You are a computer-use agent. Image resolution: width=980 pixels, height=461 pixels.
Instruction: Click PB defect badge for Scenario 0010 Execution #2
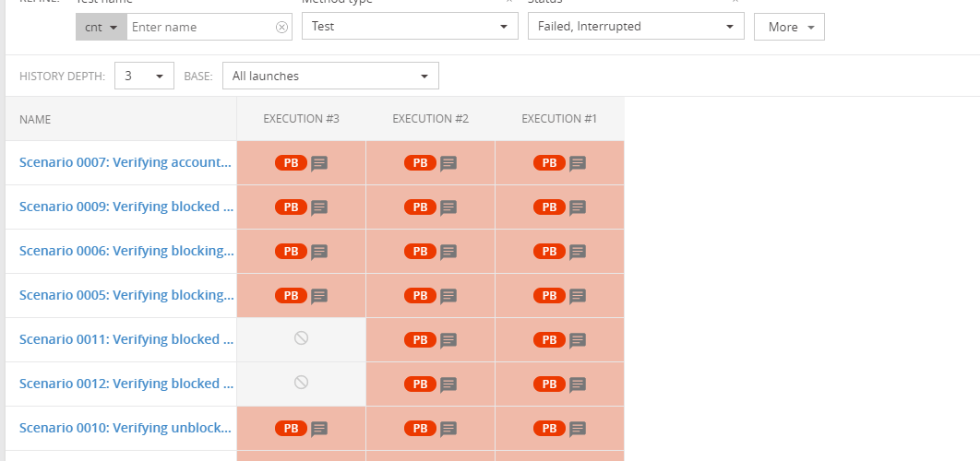pos(421,429)
